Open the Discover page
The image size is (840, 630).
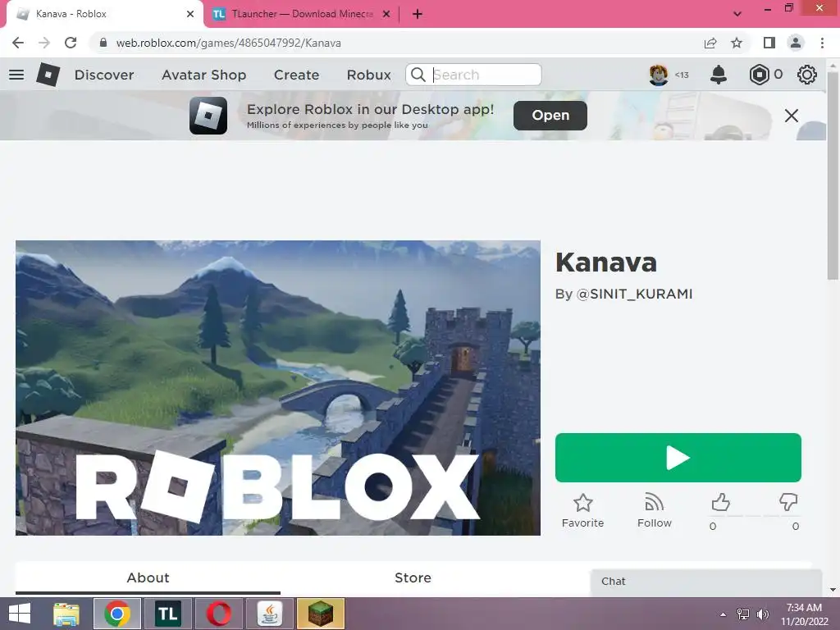click(x=104, y=75)
